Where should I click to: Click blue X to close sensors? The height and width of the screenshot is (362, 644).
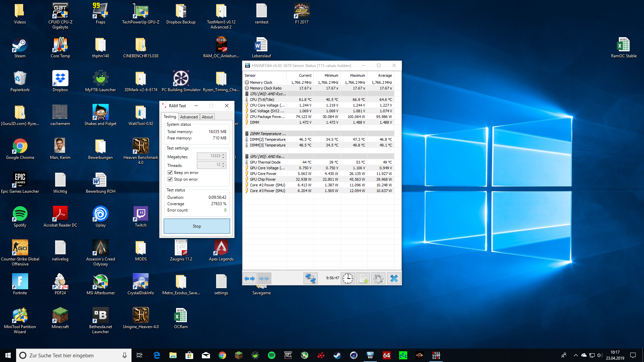coord(394,279)
